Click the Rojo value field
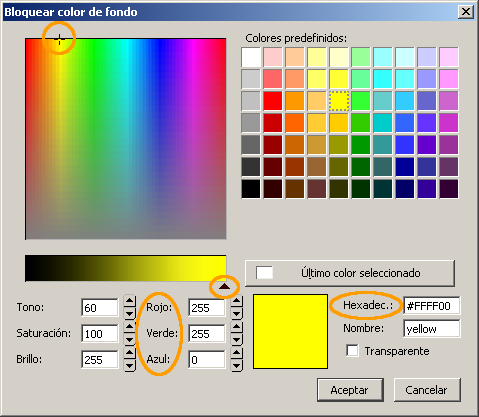This screenshot has width=479, height=417. pos(206,307)
